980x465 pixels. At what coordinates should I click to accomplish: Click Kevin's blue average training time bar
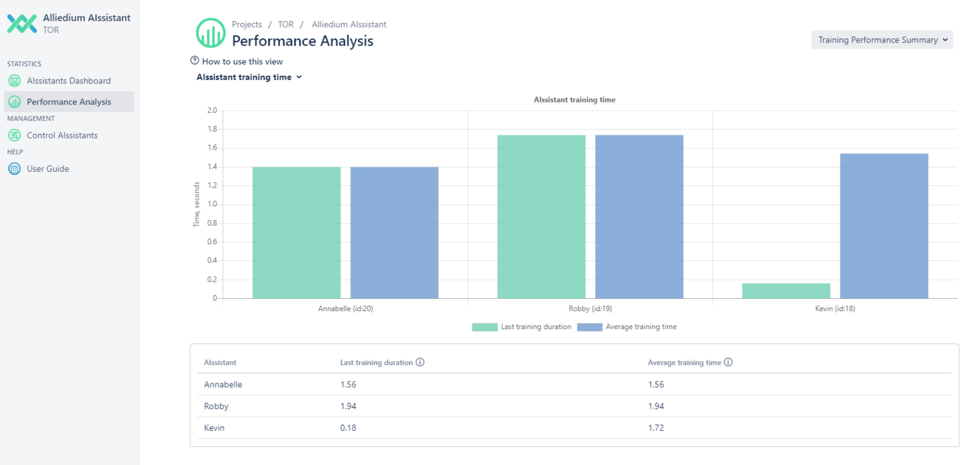[884, 226]
